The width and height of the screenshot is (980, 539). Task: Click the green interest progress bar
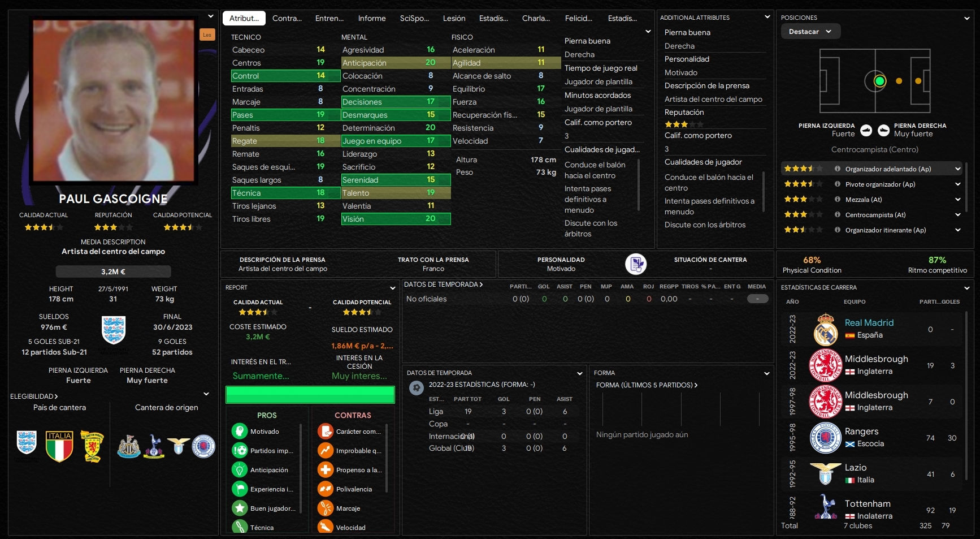[x=310, y=395]
